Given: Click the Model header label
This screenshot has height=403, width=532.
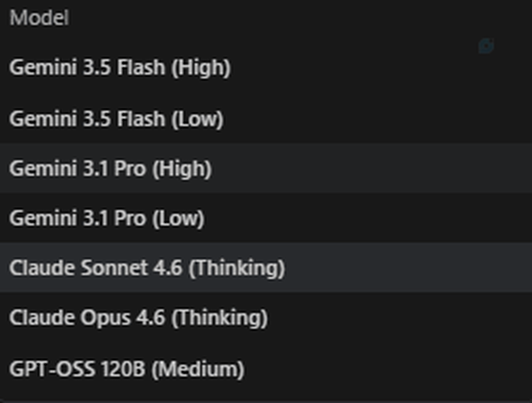Looking at the screenshot, I should tap(39, 18).
